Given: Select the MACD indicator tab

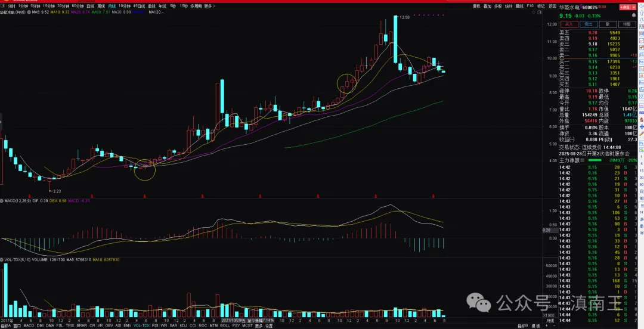Looking at the screenshot, I should (x=29, y=325).
